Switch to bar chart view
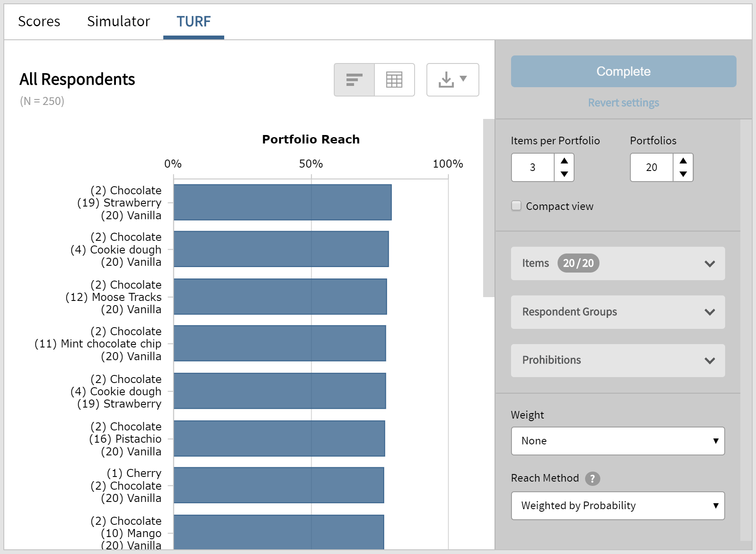 [x=354, y=80]
